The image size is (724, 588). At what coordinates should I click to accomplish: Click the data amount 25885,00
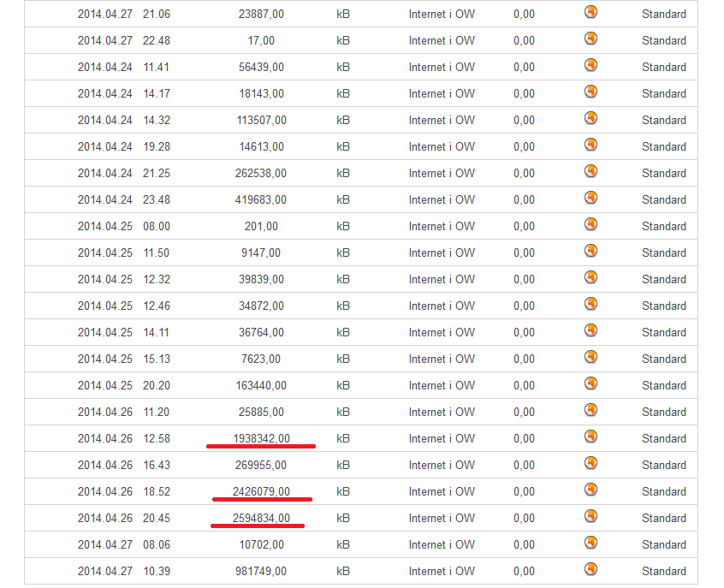[x=261, y=413]
